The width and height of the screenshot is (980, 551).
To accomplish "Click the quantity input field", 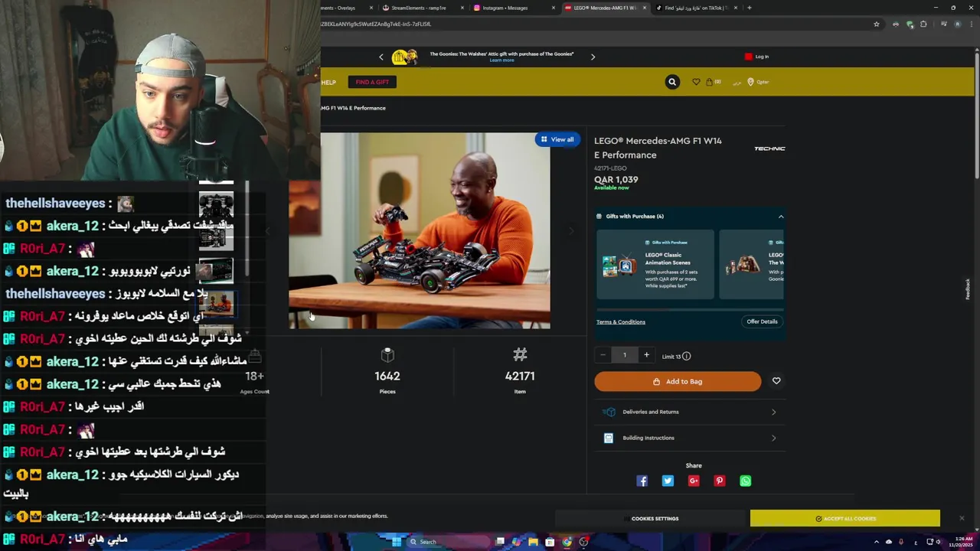I will [625, 355].
